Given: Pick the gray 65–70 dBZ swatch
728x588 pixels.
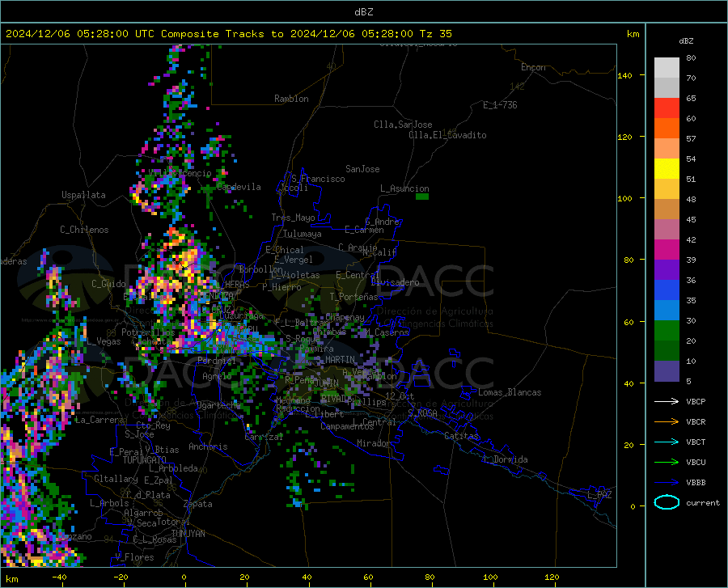Looking at the screenshot, I should pyautogui.click(x=667, y=88).
